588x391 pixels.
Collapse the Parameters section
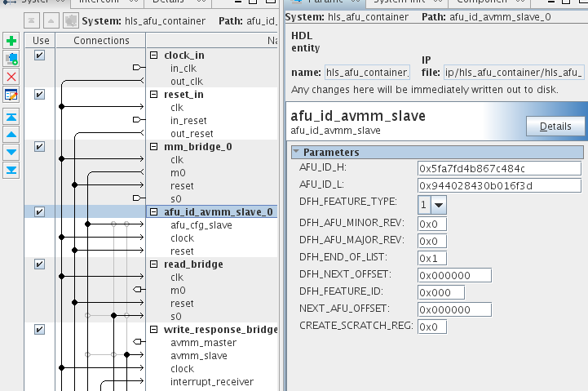tap(296, 153)
